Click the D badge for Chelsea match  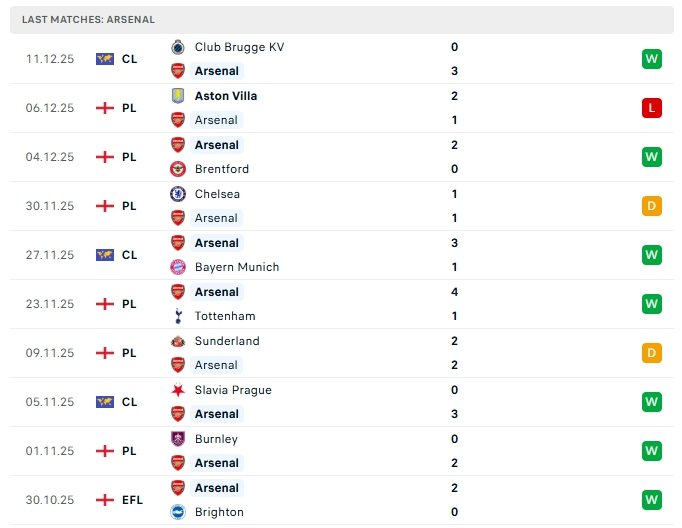tap(652, 206)
